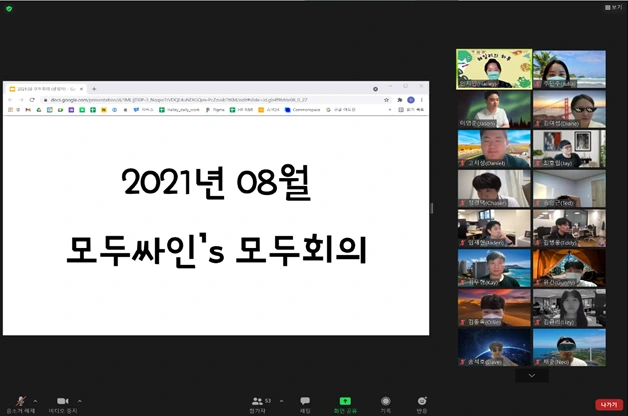
Task: Open the Google Drive bookmark icon
Action: 39,110
